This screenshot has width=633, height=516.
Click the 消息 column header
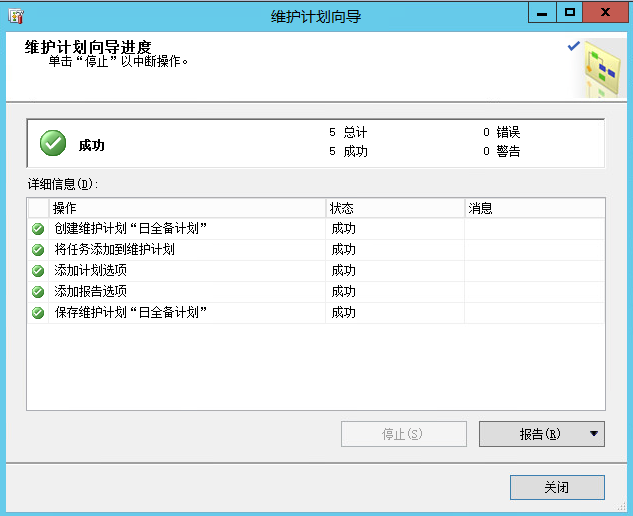coord(534,208)
